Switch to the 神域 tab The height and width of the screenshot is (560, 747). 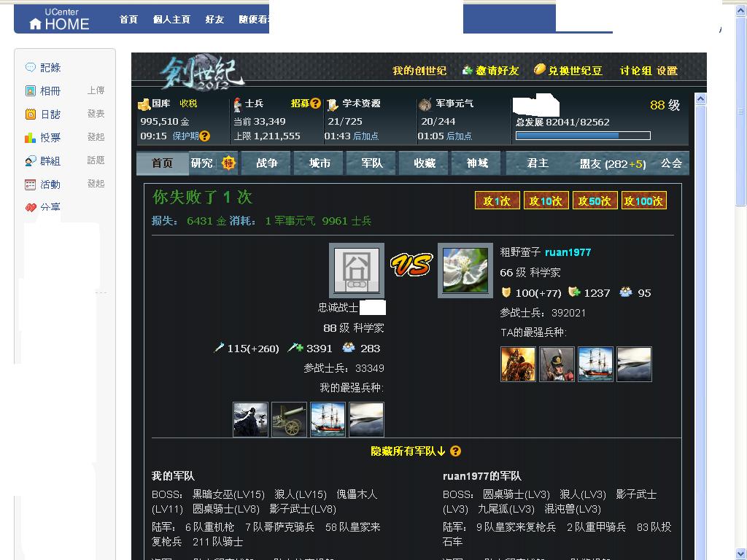pyautogui.click(x=477, y=163)
